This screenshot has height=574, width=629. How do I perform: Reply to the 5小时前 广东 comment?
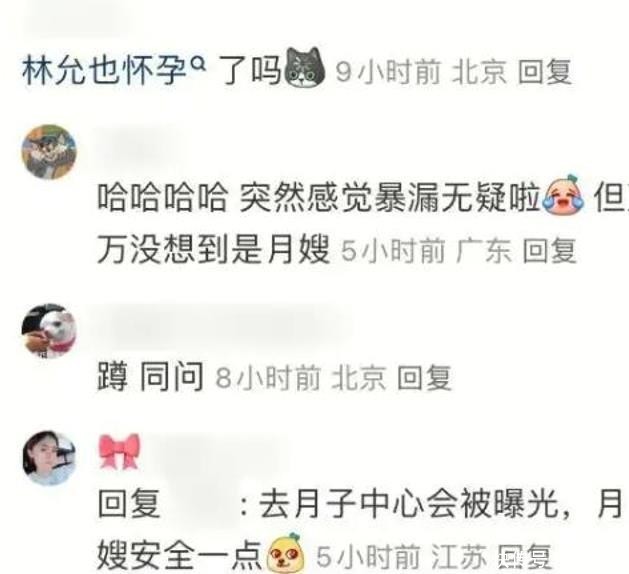coord(550,250)
